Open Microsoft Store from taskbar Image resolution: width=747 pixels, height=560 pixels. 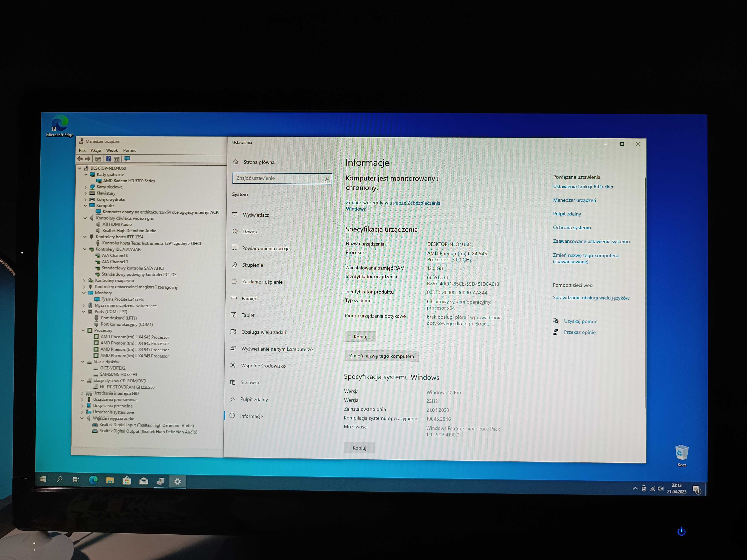(127, 481)
